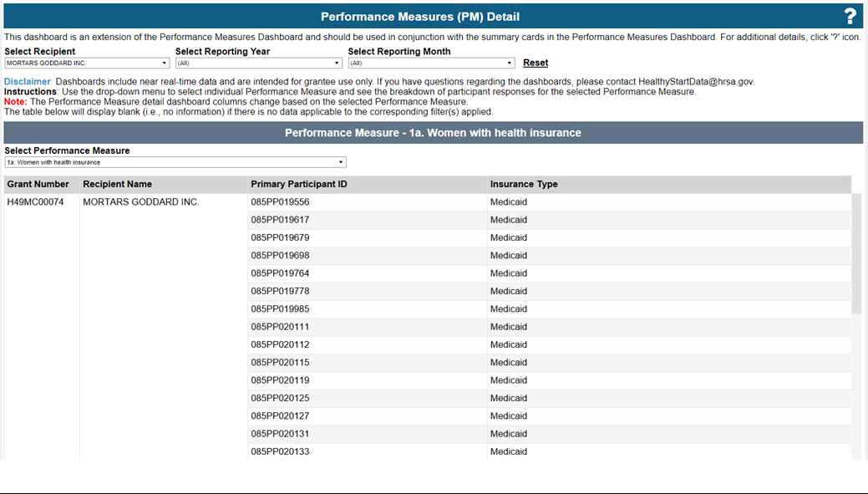Click Medicaid in the 085PP019617 row
Image resolution: width=868 pixels, height=494 pixels.
pos(509,220)
